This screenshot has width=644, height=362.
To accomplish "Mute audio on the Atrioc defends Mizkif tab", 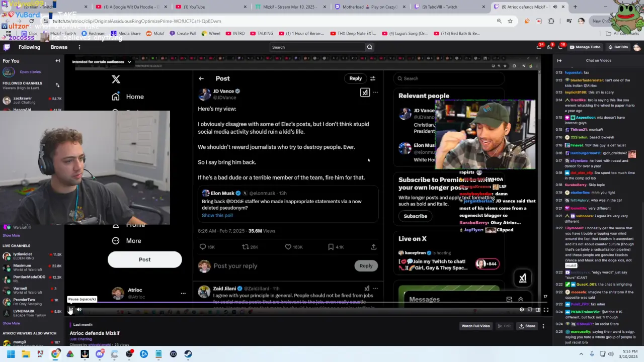I will tap(555, 7).
